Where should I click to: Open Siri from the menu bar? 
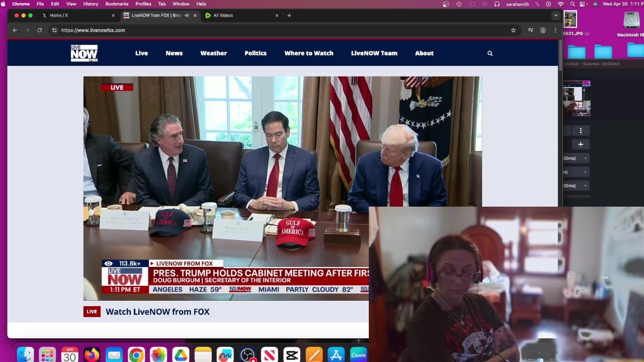(595, 4)
